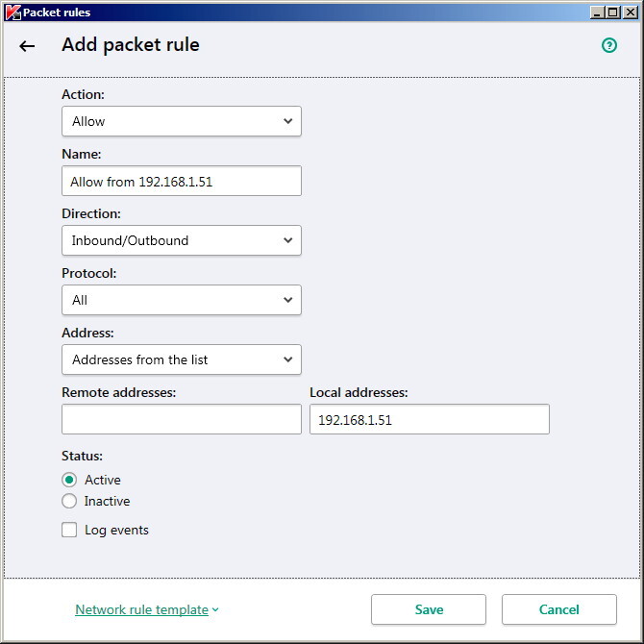This screenshot has height=644, width=644.
Task: Click the Local addresses input field
Action: [429, 419]
